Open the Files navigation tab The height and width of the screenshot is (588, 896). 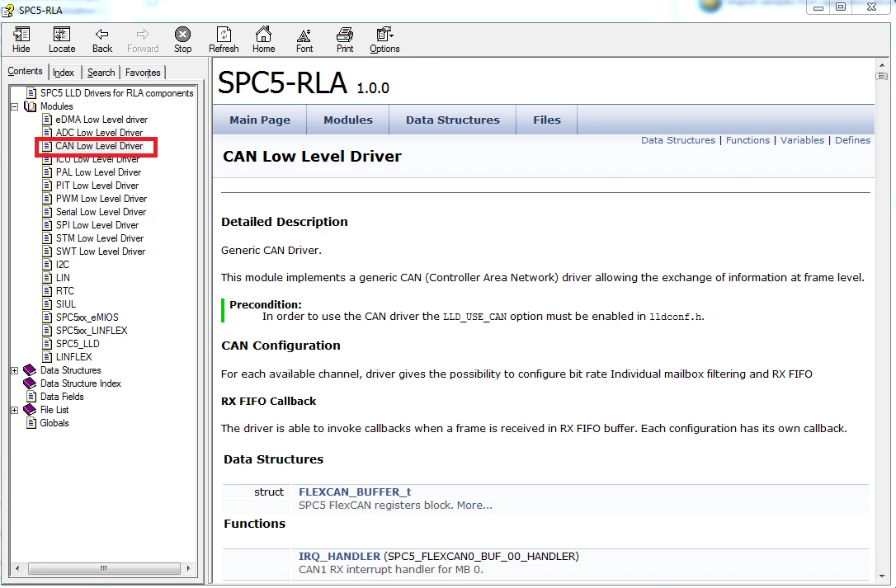(x=547, y=120)
